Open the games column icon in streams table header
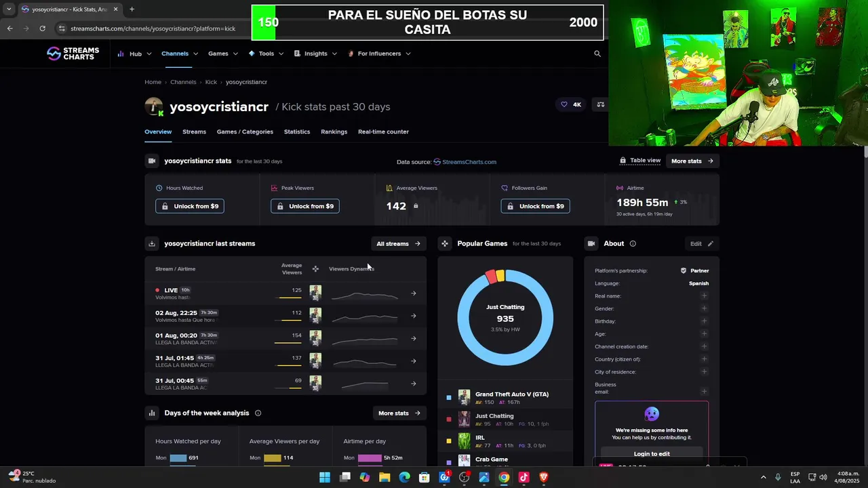This screenshot has height=488, width=868. tap(315, 269)
